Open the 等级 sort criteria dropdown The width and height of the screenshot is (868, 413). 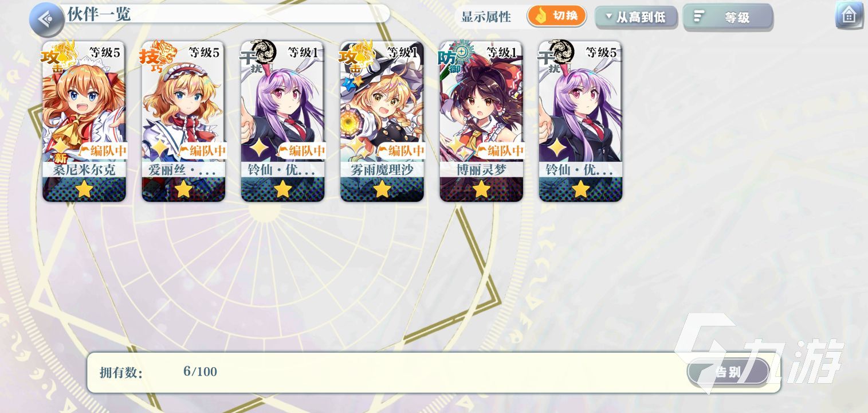[x=728, y=17]
